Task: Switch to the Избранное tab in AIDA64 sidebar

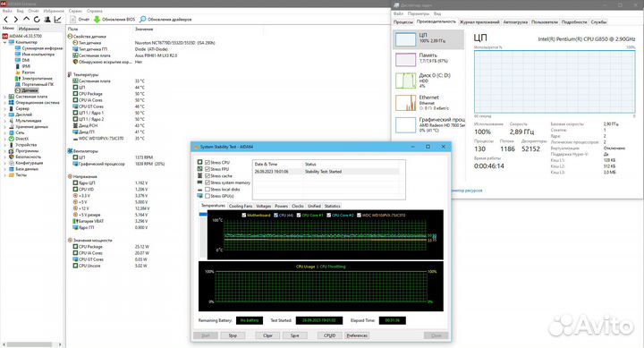Action: click(x=29, y=29)
